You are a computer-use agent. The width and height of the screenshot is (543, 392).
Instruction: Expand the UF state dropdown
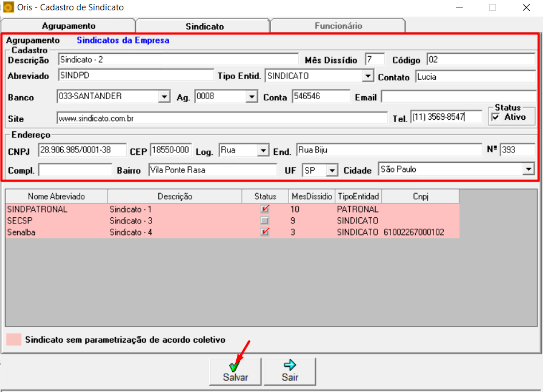(x=332, y=170)
